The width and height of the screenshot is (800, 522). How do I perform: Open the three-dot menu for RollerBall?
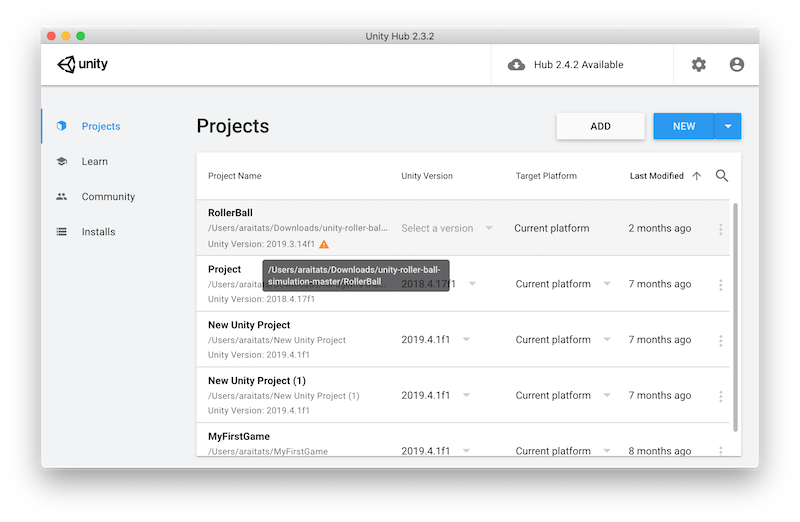[x=720, y=229]
